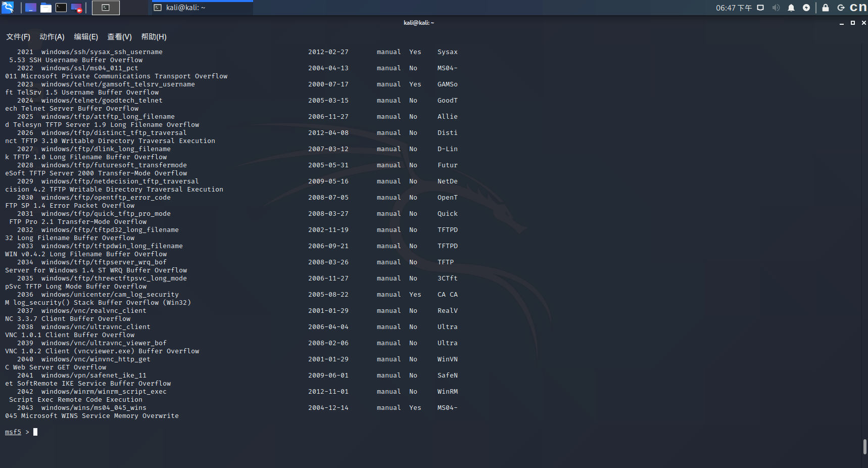Click the log out icon
Image resolution: width=868 pixels, height=468 pixels.
[841, 8]
